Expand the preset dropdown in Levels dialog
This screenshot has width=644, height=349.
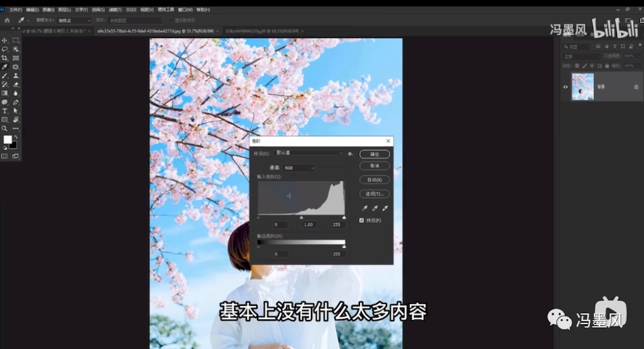(x=309, y=153)
